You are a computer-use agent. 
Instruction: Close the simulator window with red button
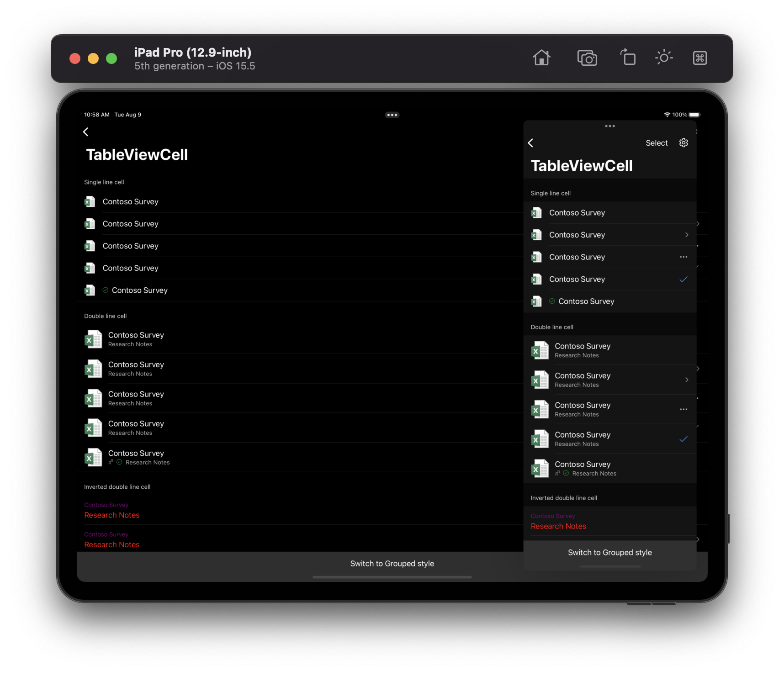click(75, 58)
